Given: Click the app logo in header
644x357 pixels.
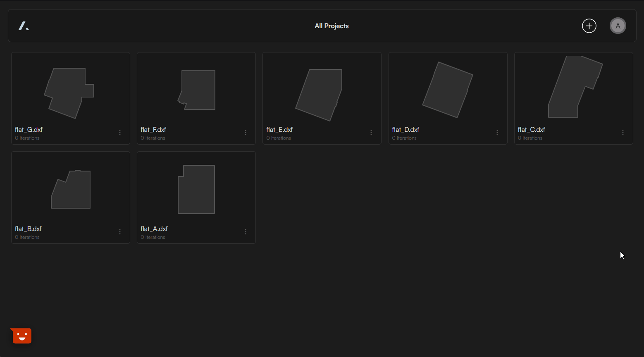Looking at the screenshot, I should point(24,26).
